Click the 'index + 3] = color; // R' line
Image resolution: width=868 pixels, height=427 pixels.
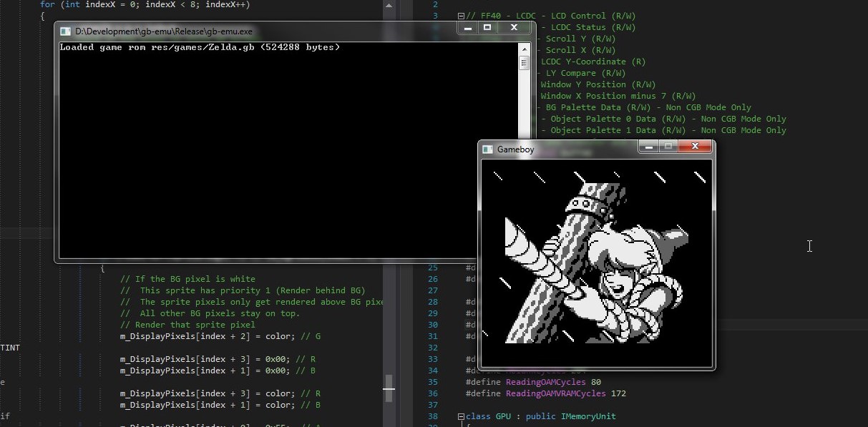(x=220, y=393)
